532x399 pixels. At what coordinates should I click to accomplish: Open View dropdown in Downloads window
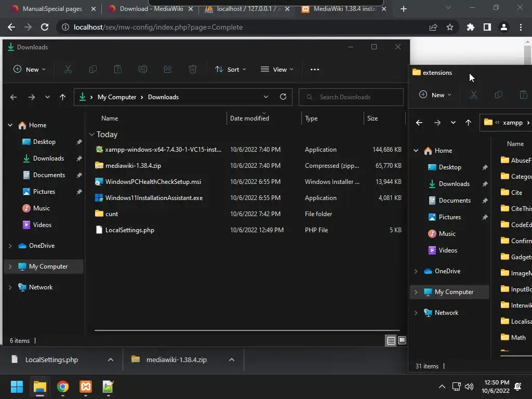coord(277,69)
